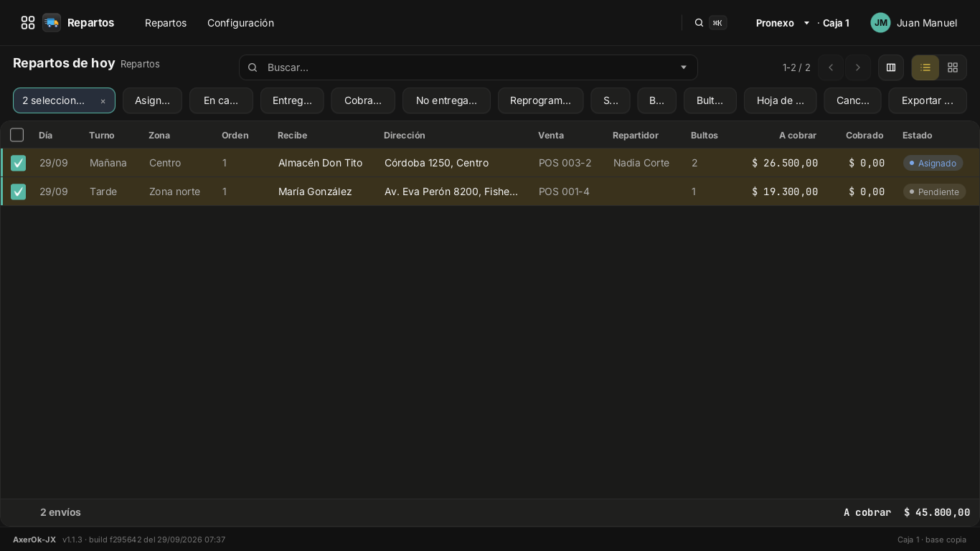This screenshot has width=980, height=551.
Task: Click the Pendiente status badge
Action: tap(935, 192)
